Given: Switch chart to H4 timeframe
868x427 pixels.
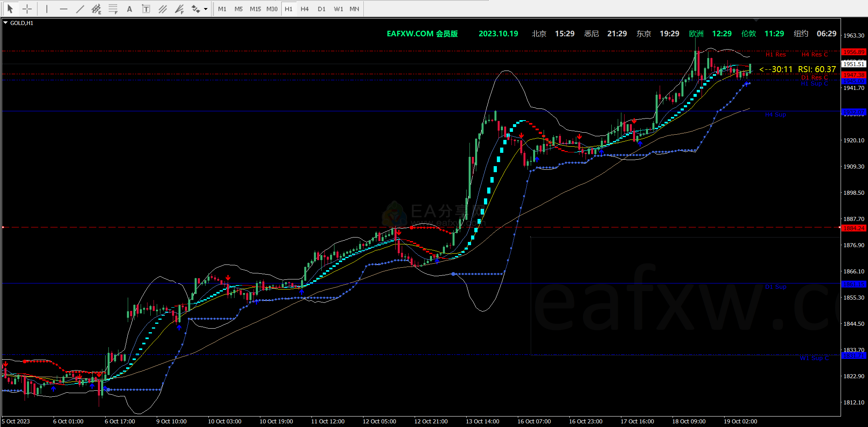Looking at the screenshot, I should tap(305, 9).
